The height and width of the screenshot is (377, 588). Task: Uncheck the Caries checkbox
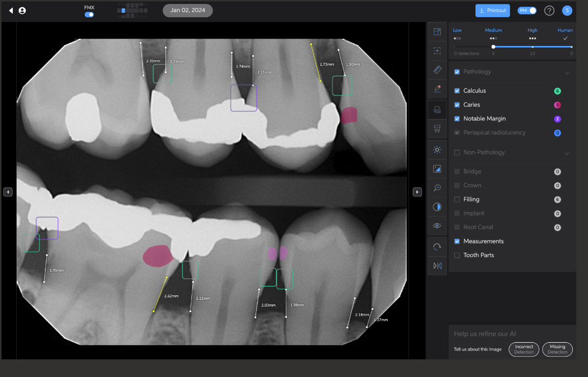[457, 105]
